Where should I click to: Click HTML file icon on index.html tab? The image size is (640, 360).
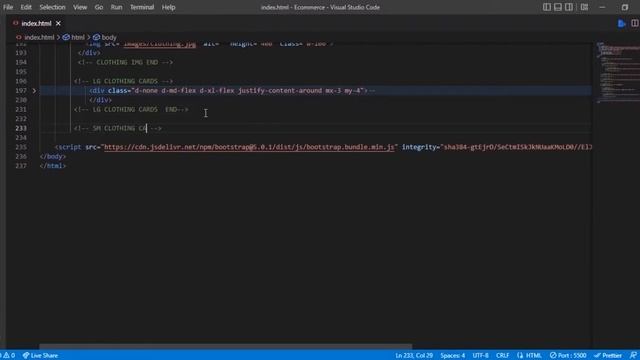[16, 24]
